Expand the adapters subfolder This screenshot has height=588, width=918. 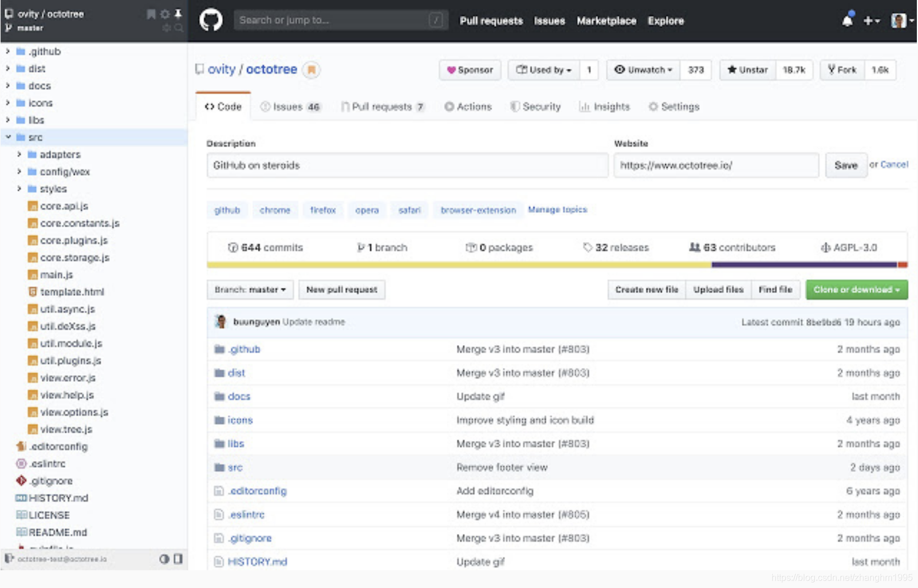point(19,155)
